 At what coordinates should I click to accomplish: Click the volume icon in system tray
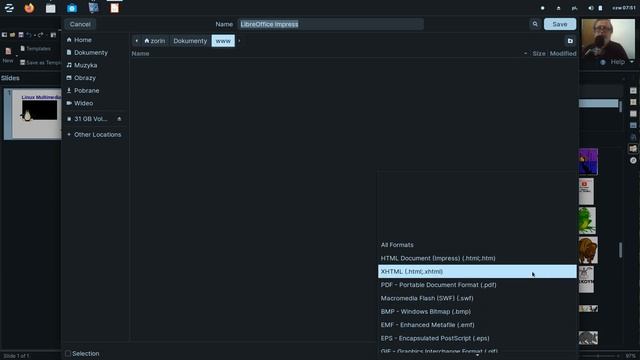591,8
